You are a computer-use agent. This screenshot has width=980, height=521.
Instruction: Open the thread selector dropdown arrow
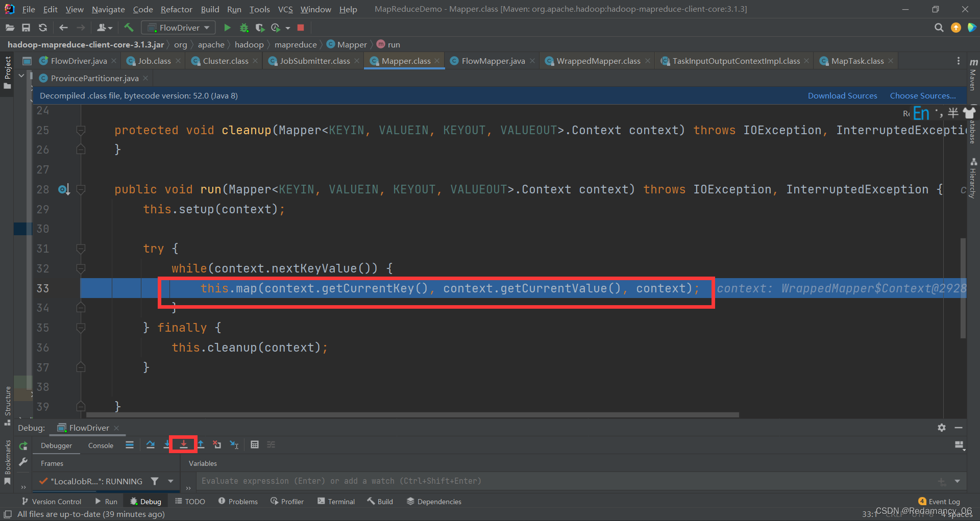170,481
